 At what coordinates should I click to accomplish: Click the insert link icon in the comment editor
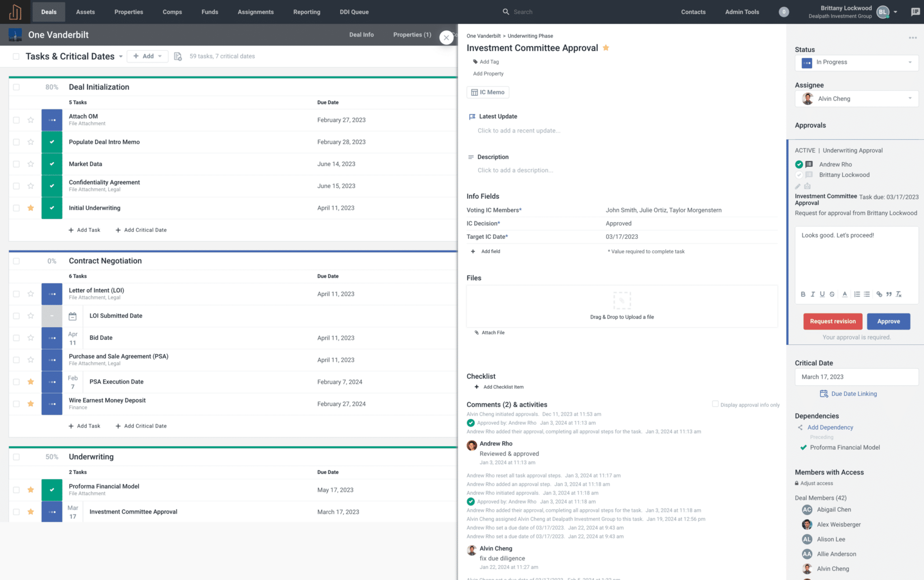879,294
